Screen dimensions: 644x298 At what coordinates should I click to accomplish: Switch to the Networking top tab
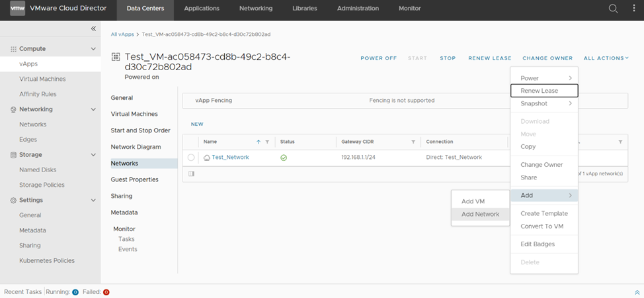255,9
